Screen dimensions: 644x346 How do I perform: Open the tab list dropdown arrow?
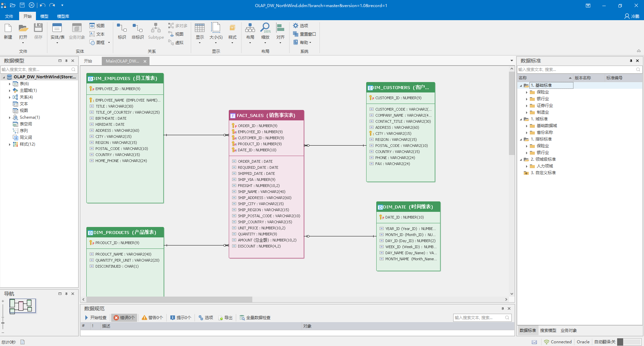pyautogui.click(x=512, y=61)
